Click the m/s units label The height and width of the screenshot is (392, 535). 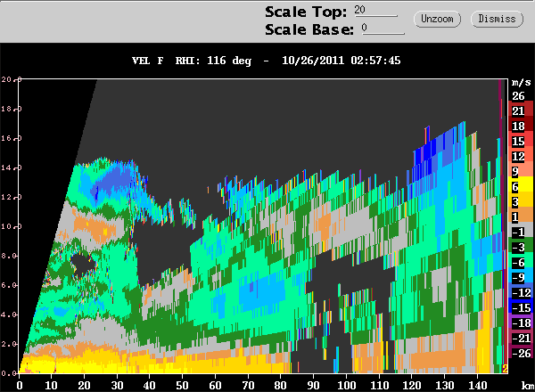coord(522,82)
